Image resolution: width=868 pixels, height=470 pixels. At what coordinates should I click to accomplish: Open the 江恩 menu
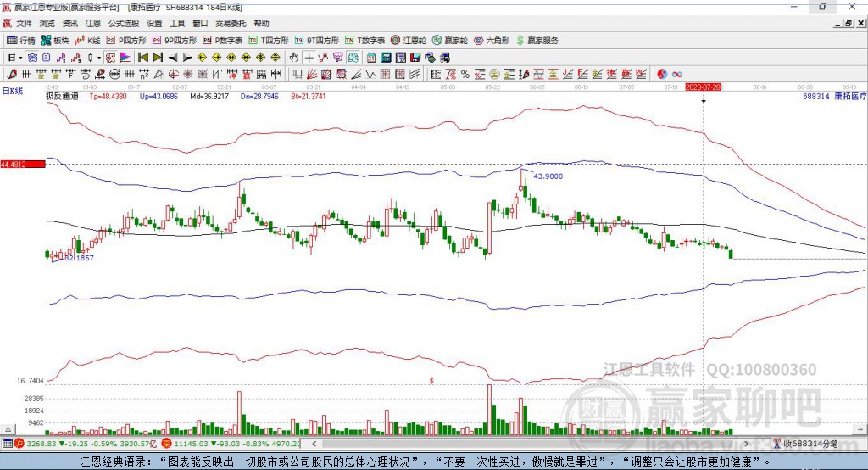[93, 23]
